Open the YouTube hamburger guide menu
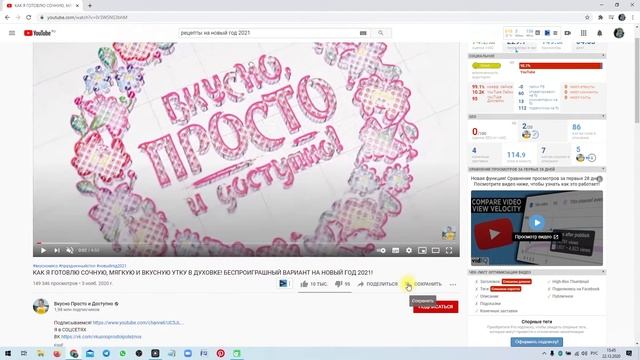The image size is (640, 360). pos(12,33)
